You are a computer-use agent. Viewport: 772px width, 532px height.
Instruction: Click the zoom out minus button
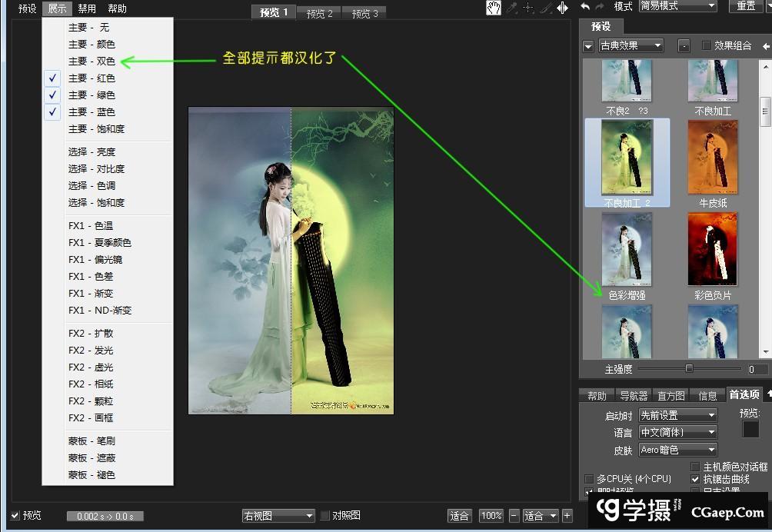[514, 516]
